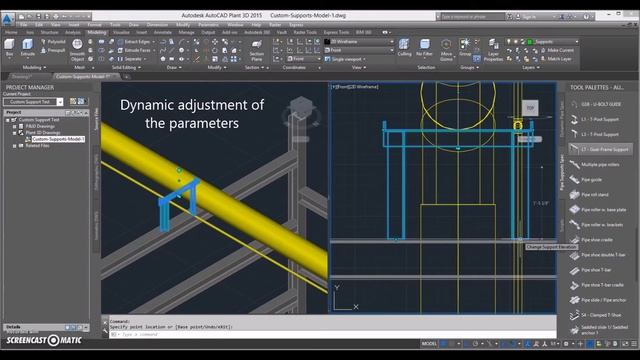Open the Front view dropdown in View panel

coord(359,50)
